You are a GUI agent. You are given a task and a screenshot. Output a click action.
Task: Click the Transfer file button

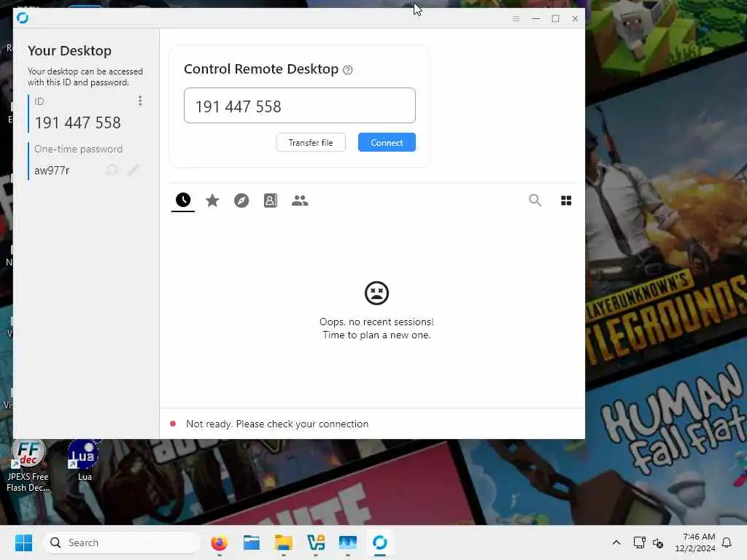(x=311, y=142)
